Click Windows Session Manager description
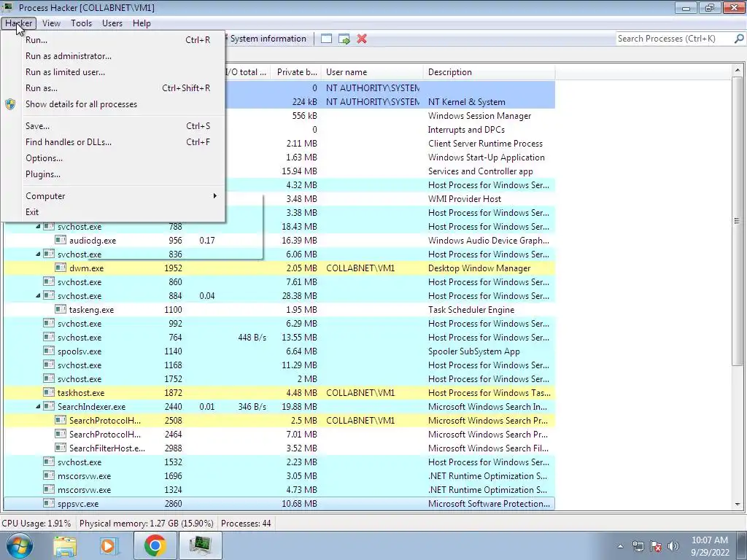747x560 pixels. coord(479,116)
